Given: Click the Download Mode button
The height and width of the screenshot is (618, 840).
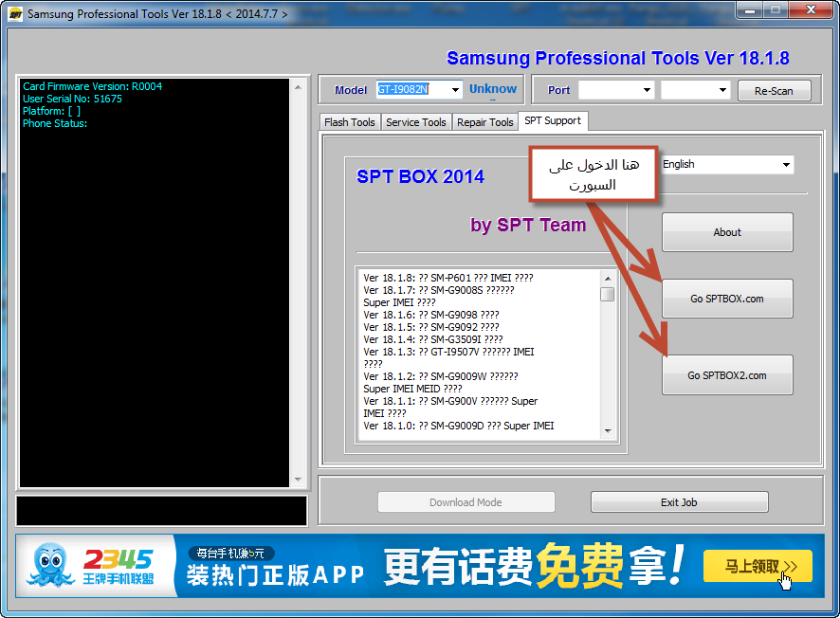Looking at the screenshot, I should 466,502.
